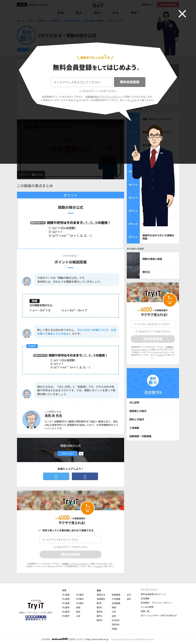Image resolution: width=196 pixels, height=644 pixels.
Task: Click 利用規約・プライバシーポリシー link in bottom form
Action: click(75, 564)
